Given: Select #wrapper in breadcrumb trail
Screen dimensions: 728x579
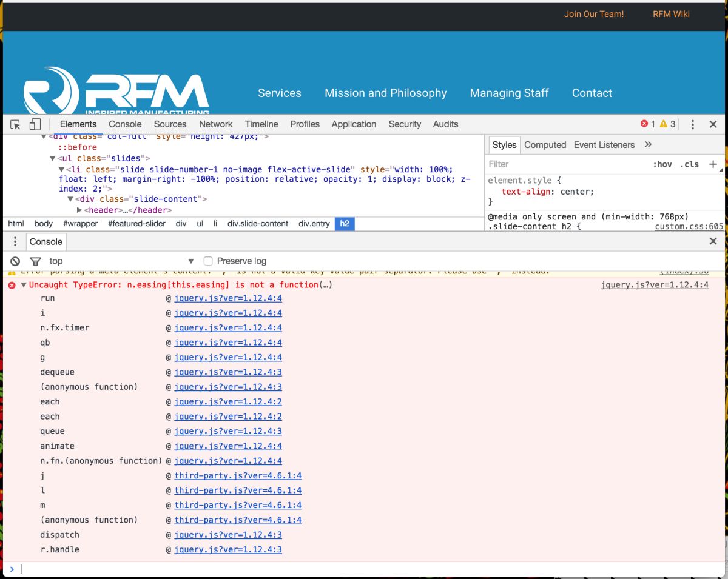Looking at the screenshot, I should (x=81, y=224).
